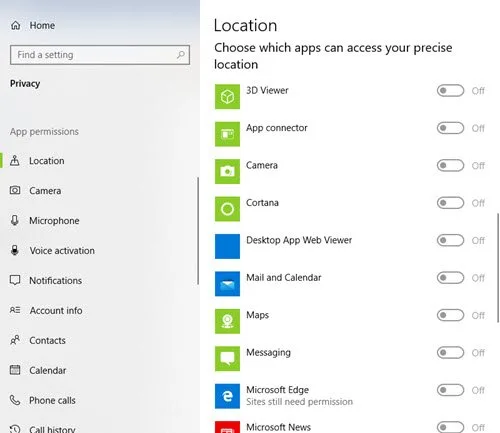500x433 pixels.
Task: Click the 3D Viewer app icon
Action: pyautogui.click(x=227, y=97)
